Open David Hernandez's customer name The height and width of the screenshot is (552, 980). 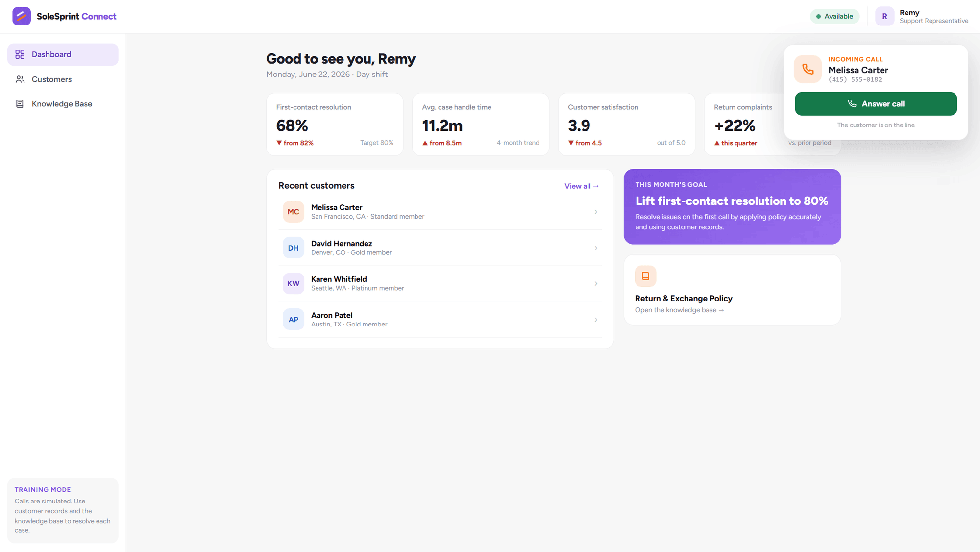(x=342, y=244)
